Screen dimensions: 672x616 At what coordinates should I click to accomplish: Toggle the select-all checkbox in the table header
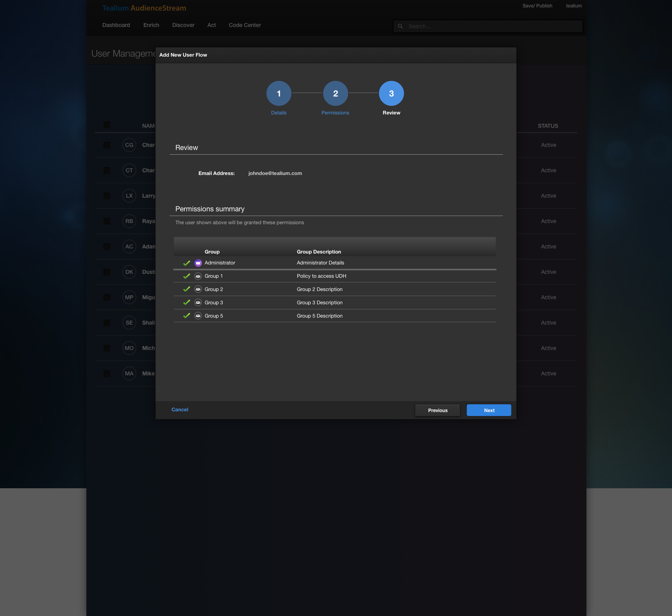(107, 125)
